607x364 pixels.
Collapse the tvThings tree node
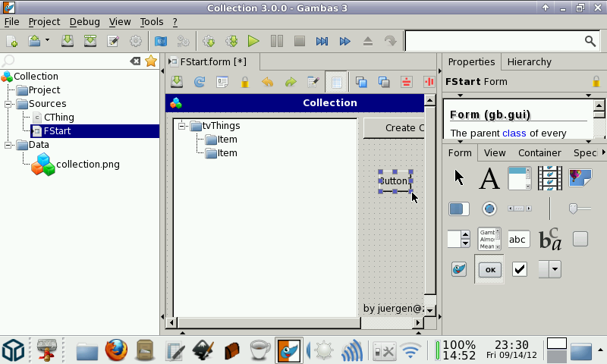point(183,126)
